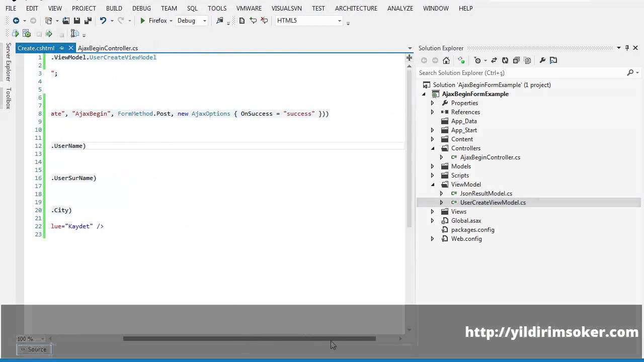Select Global.asax in Solution Explorer
Screen dimensions: 644x362
click(466, 221)
